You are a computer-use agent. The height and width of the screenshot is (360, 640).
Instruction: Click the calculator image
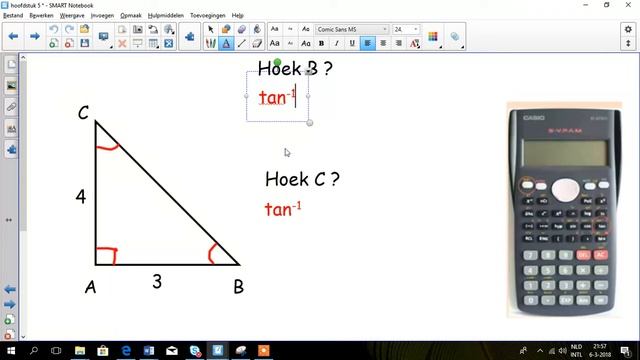(x=564, y=210)
